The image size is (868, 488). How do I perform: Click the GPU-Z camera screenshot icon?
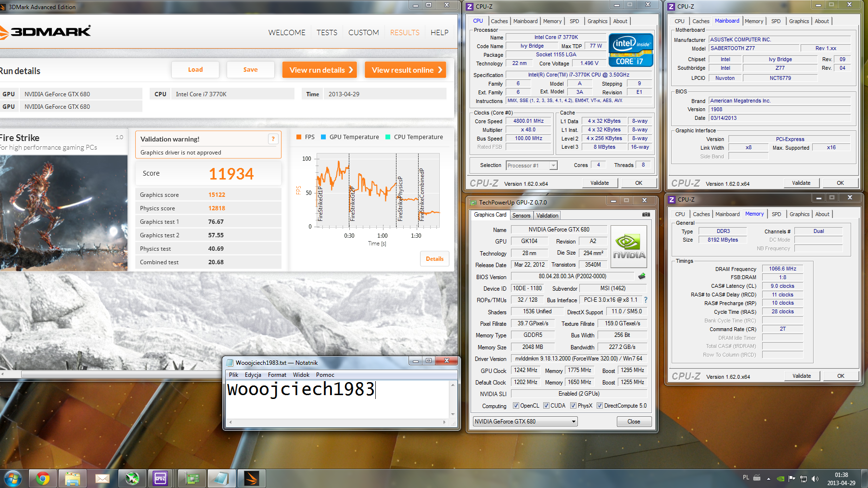tap(646, 215)
